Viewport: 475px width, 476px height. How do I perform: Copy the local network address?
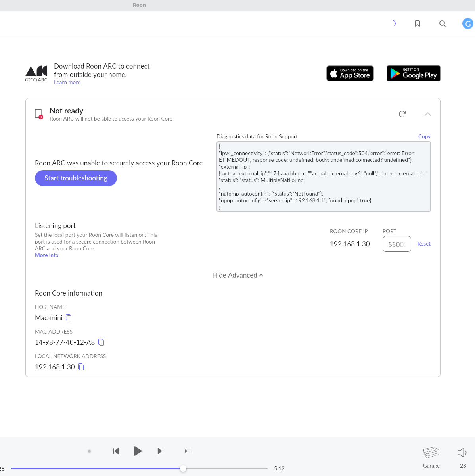pos(81,367)
